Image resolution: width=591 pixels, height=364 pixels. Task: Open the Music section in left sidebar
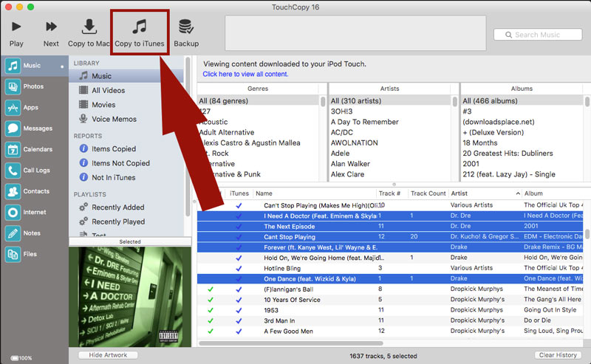(34, 66)
